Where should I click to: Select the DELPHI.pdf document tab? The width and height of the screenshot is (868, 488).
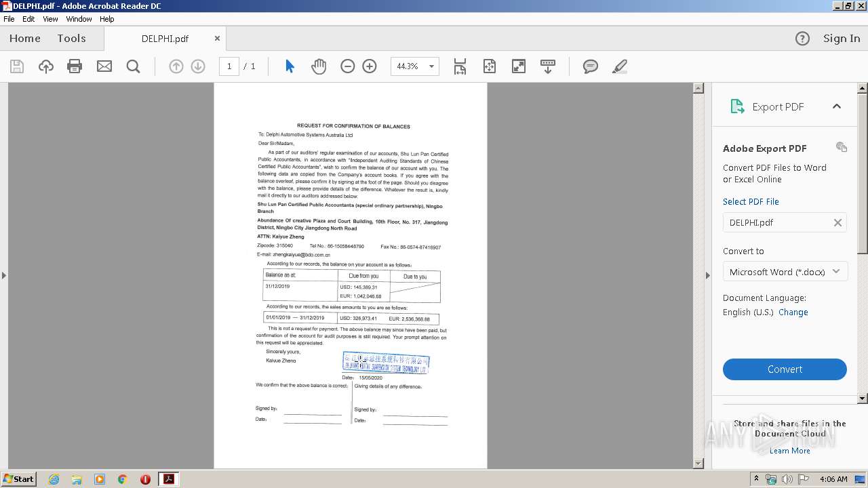[x=165, y=39]
